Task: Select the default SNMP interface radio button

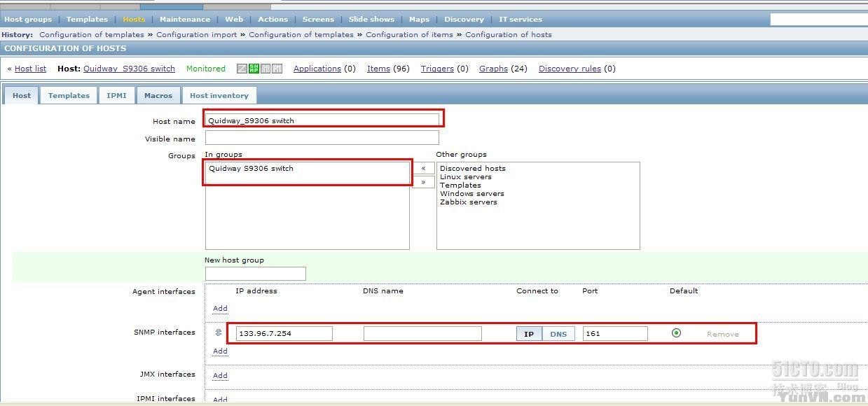Action: click(x=676, y=333)
